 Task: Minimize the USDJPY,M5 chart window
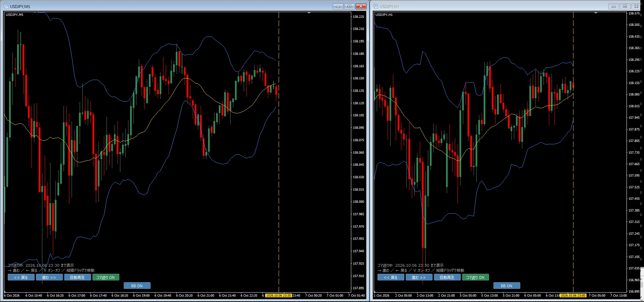click(x=338, y=6)
